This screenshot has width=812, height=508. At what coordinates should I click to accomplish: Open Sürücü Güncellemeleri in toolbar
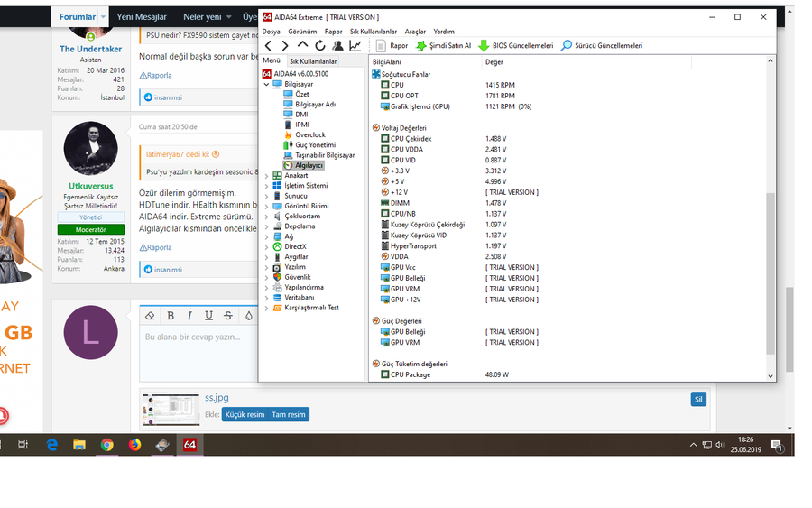(x=602, y=46)
